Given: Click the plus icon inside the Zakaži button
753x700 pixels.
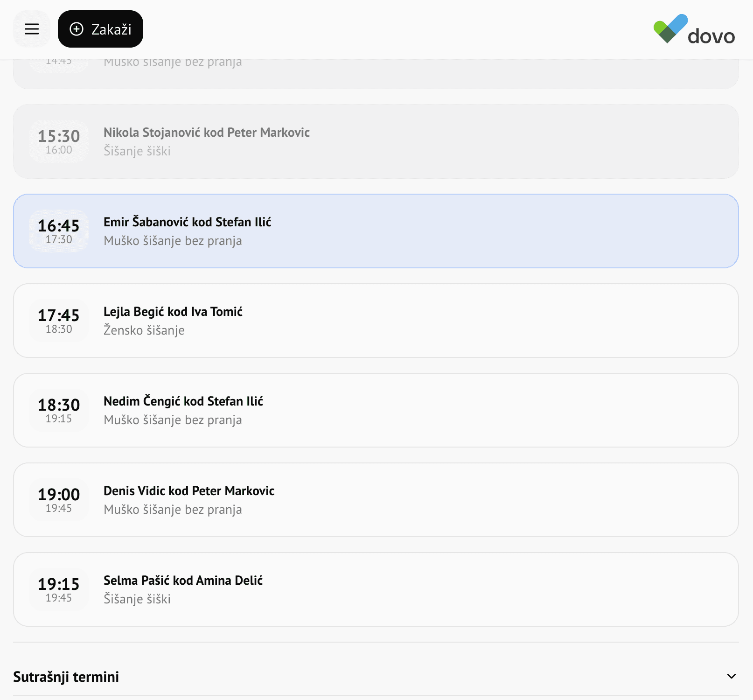Looking at the screenshot, I should click(x=76, y=29).
